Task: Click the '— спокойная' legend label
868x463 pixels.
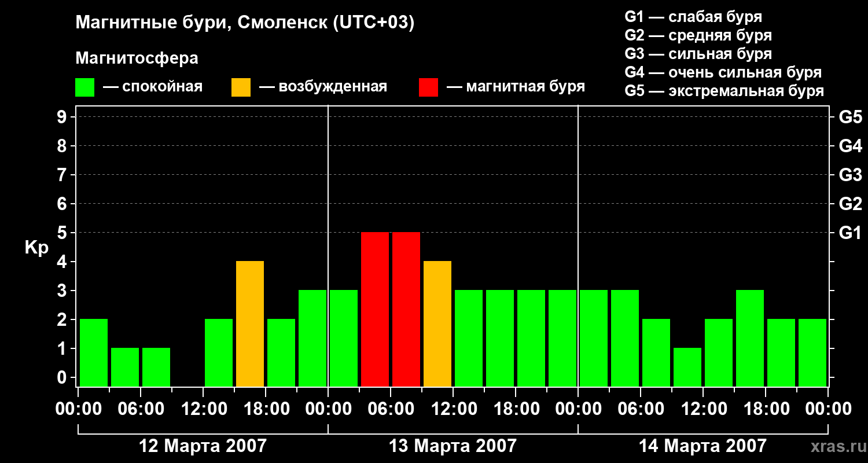Action: pos(153,87)
